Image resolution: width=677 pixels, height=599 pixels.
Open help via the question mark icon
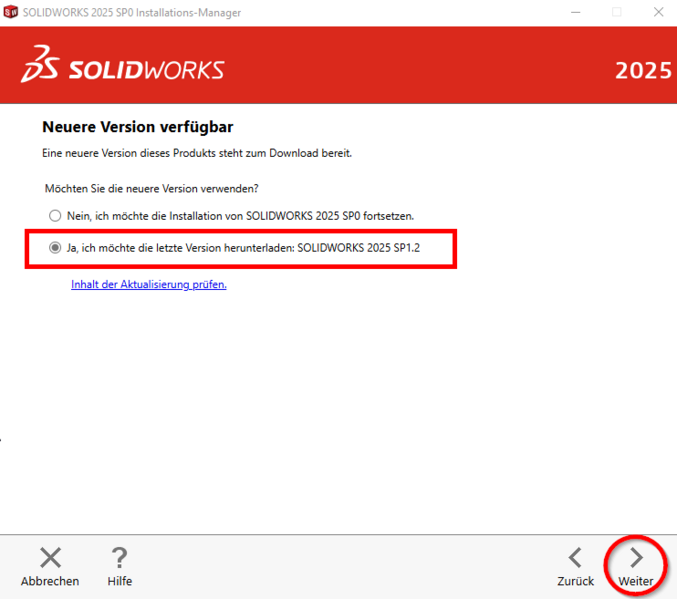[119, 557]
